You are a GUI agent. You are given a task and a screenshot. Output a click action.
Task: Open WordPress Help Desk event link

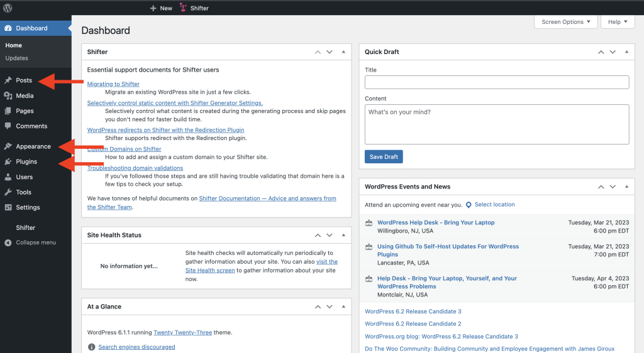(436, 222)
